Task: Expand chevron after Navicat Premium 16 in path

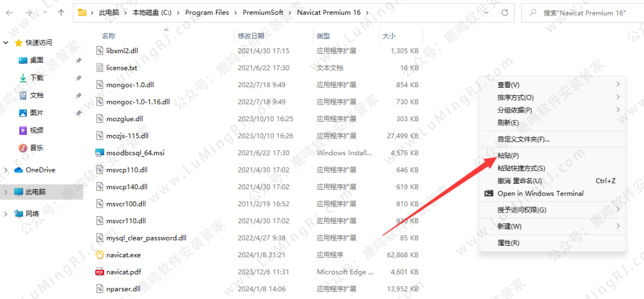Action: click(367, 13)
